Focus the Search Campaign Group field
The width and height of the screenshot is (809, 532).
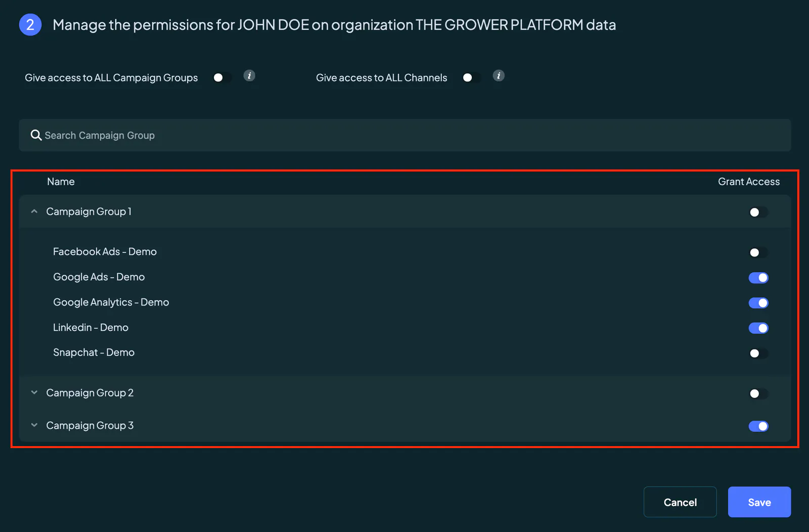coord(405,135)
